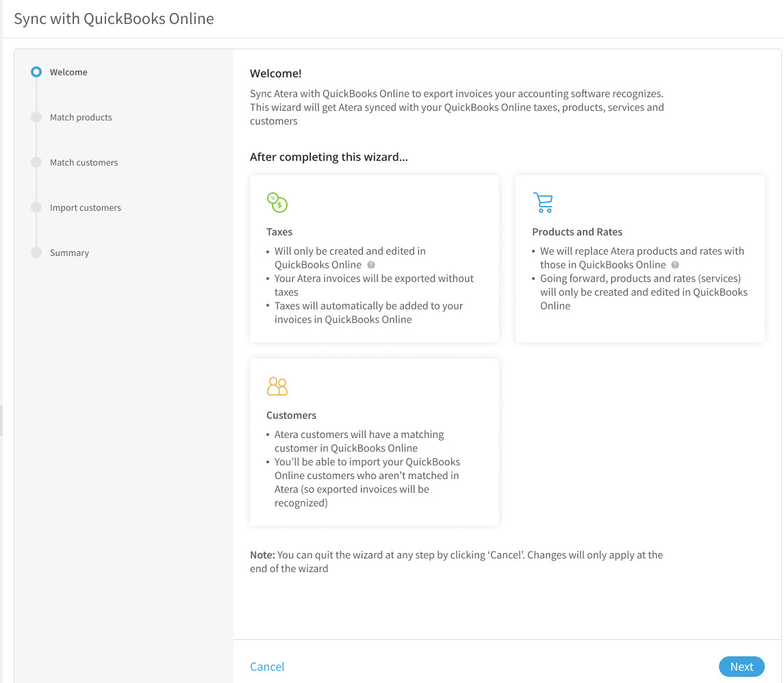Go to the Match products step

[81, 118]
